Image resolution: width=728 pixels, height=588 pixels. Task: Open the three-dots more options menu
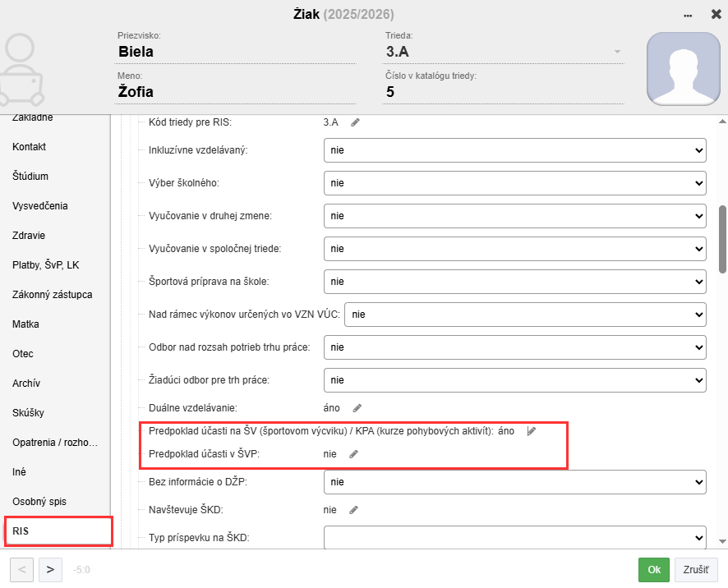pos(687,15)
